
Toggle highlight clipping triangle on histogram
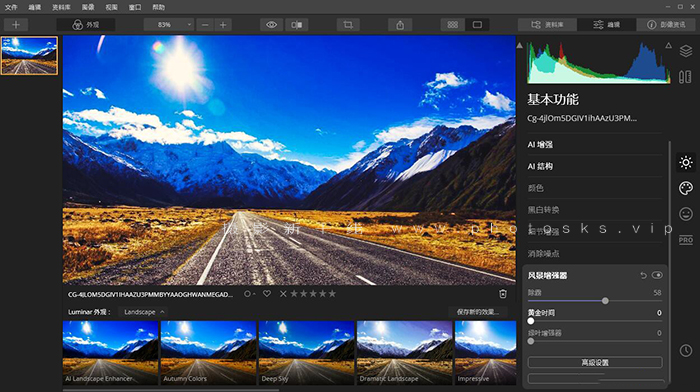tap(668, 45)
